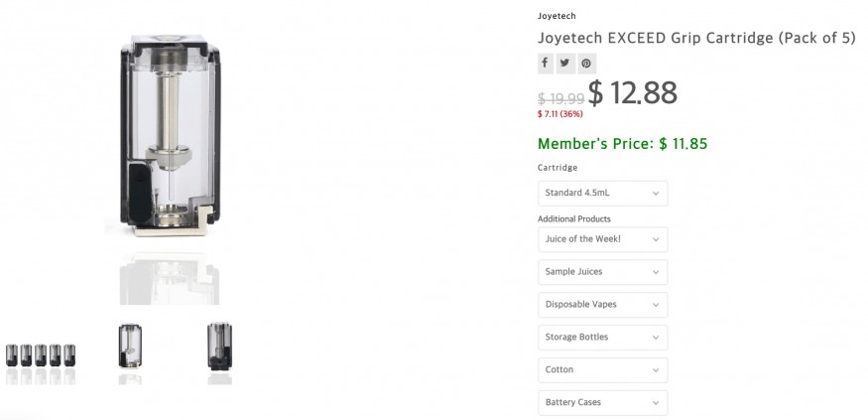The image size is (868, 420).
Task: Click the Joyetech EXCEED Grip Cartridge title
Action: click(x=695, y=39)
